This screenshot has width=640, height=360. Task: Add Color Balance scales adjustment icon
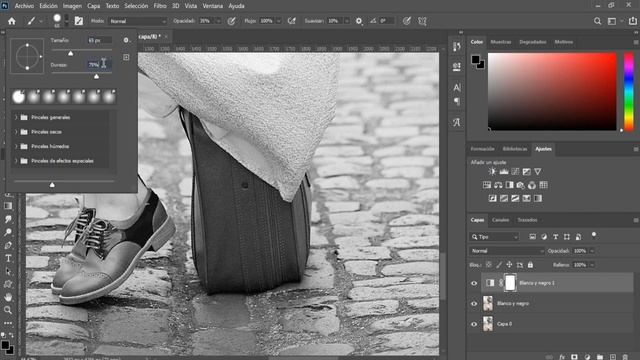[498, 185]
